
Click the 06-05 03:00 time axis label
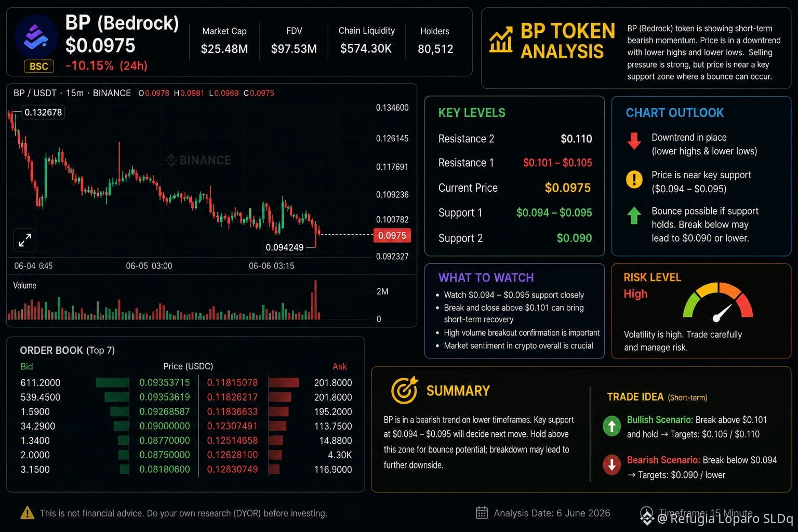coord(149,266)
